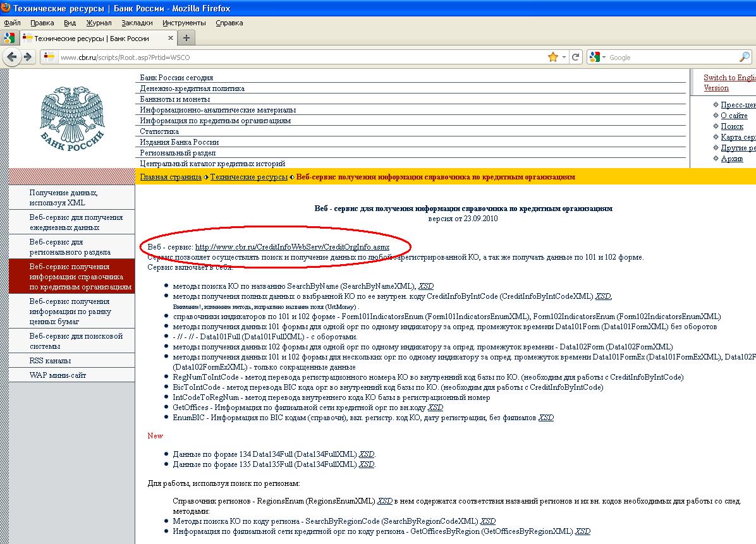Click into the Google search box
The height and width of the screenshot is (544, 756).
pyautogui.click(x=672, y=57)
